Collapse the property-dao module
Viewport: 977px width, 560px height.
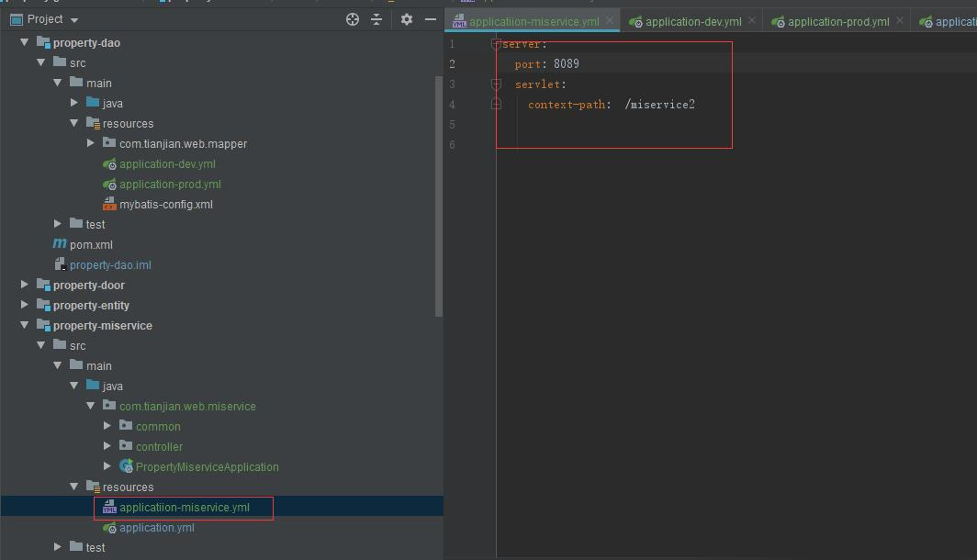tap(25, 42)
